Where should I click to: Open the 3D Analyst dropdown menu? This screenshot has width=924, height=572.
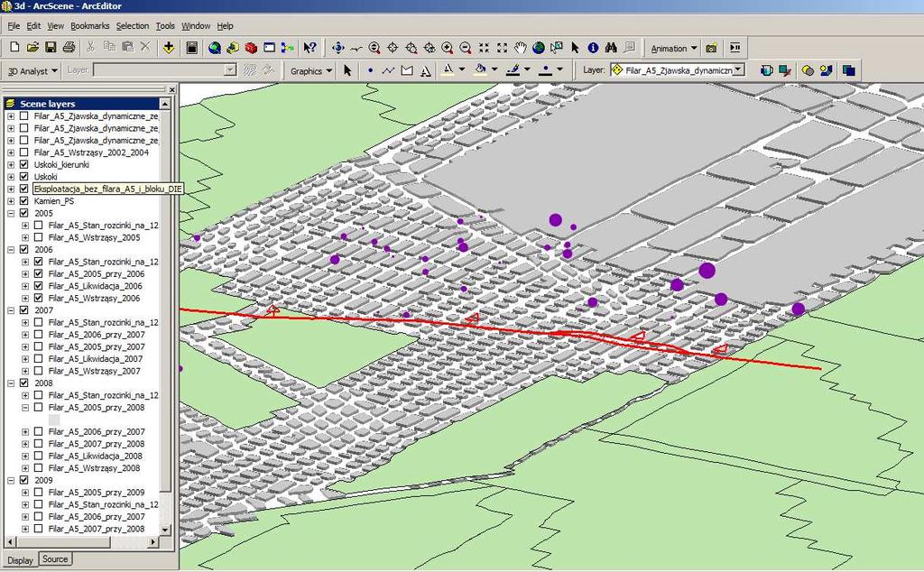[32, 70]
